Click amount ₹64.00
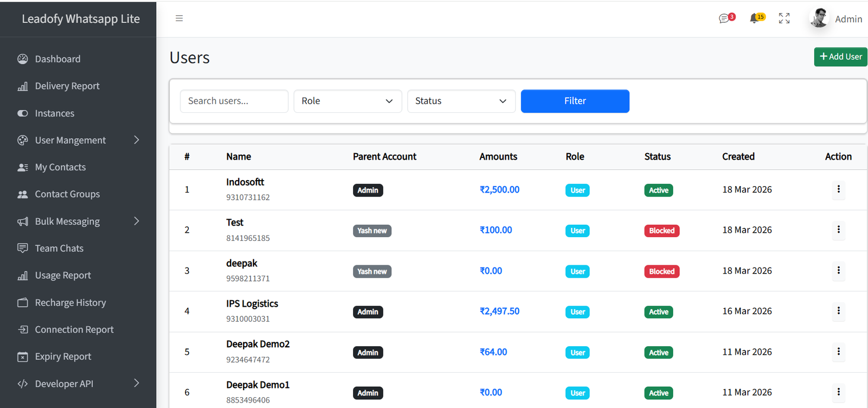The height and width of the screenshot is (408, 868). (493, 352)
